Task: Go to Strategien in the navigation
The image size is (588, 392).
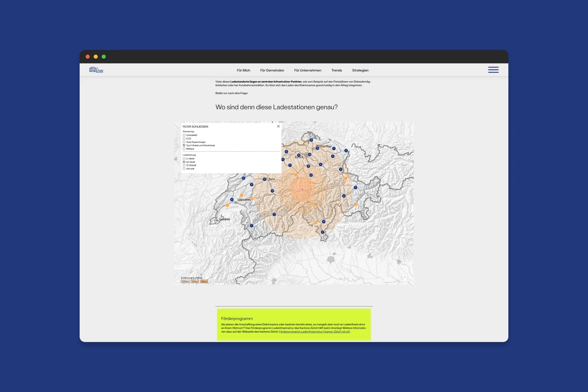Action: point(360,70)
